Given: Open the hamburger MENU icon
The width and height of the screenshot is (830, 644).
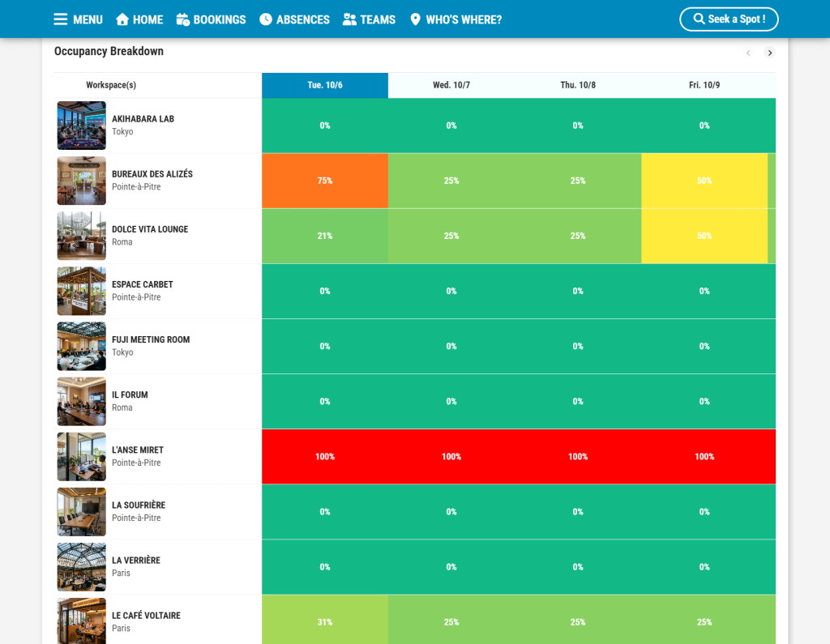Looking at the screenshot, I should pyautogui.click(x=60, y=19).
